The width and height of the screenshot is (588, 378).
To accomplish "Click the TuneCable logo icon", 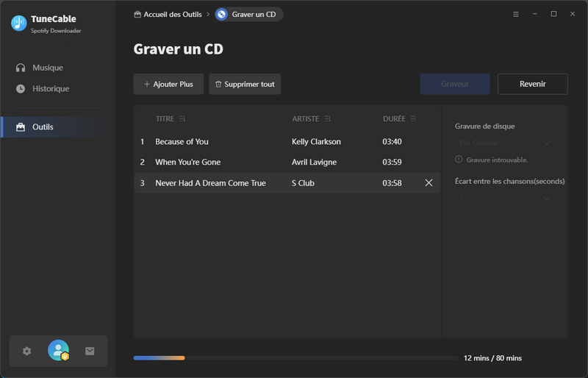I will pyautogui.click(x=19, y=23).
